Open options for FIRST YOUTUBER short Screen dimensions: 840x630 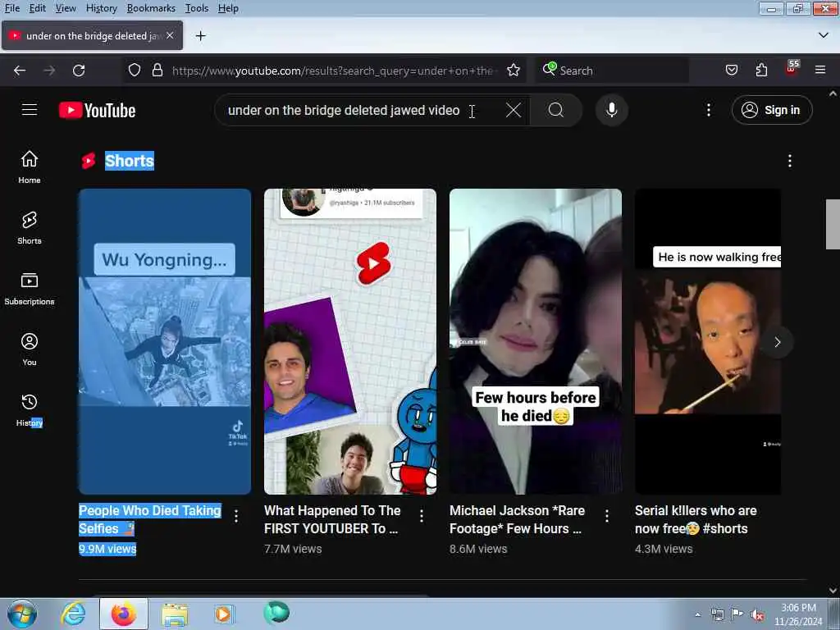(422, 516)
